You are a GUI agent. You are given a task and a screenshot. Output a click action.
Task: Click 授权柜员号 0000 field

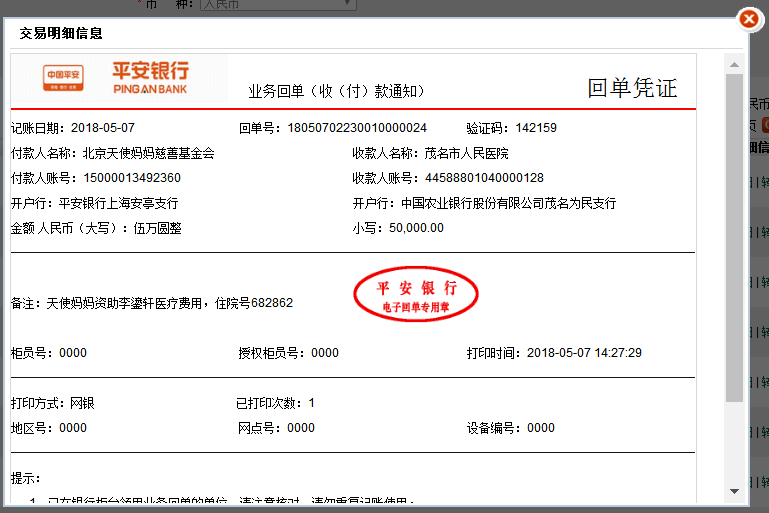coord(288,353)
